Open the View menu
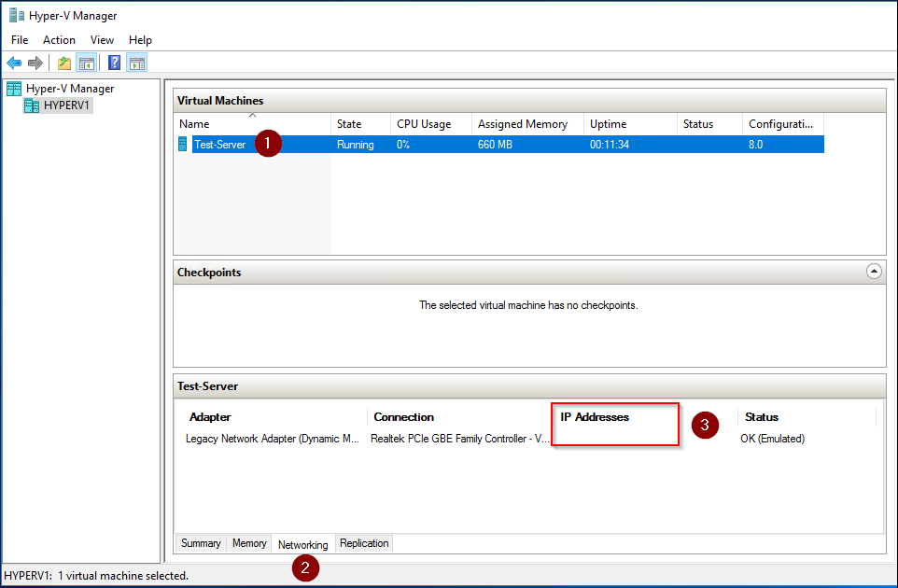Screen dimensions: 898x588 tap(102, 40)
